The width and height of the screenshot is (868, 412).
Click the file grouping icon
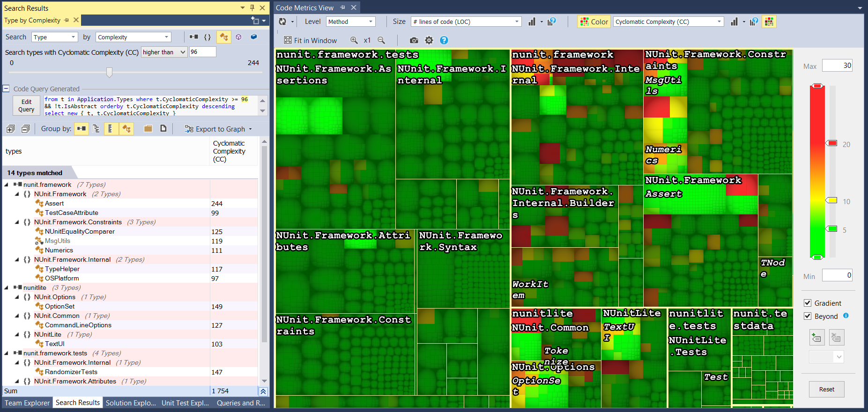tap(163, 129)
